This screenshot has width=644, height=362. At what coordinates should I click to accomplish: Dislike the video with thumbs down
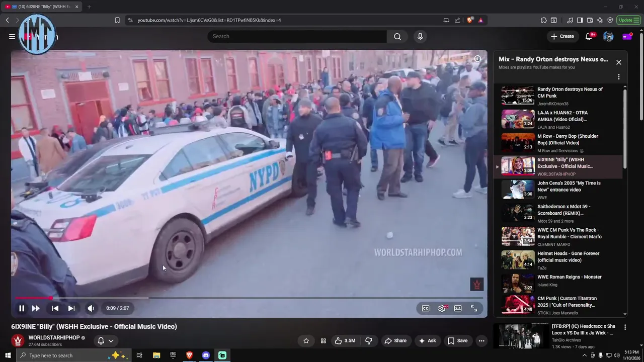369,340
